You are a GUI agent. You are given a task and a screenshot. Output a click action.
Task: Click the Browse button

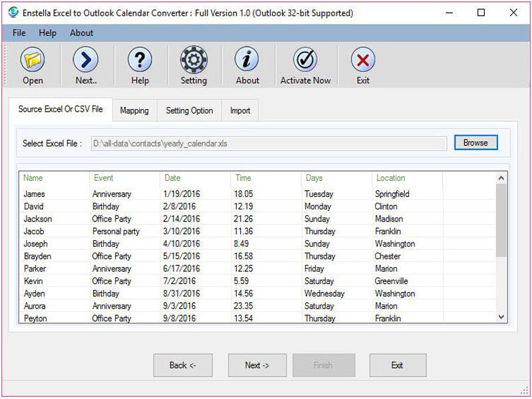[475, 143]
